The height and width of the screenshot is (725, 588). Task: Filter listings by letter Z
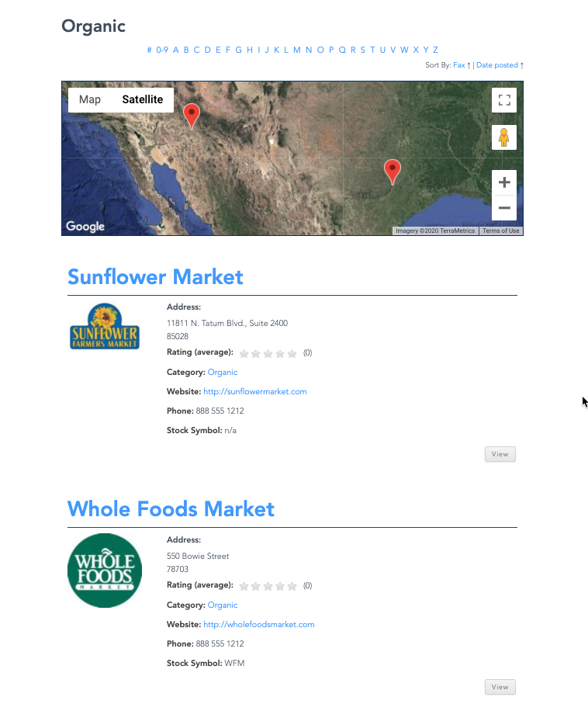(435, 50)
